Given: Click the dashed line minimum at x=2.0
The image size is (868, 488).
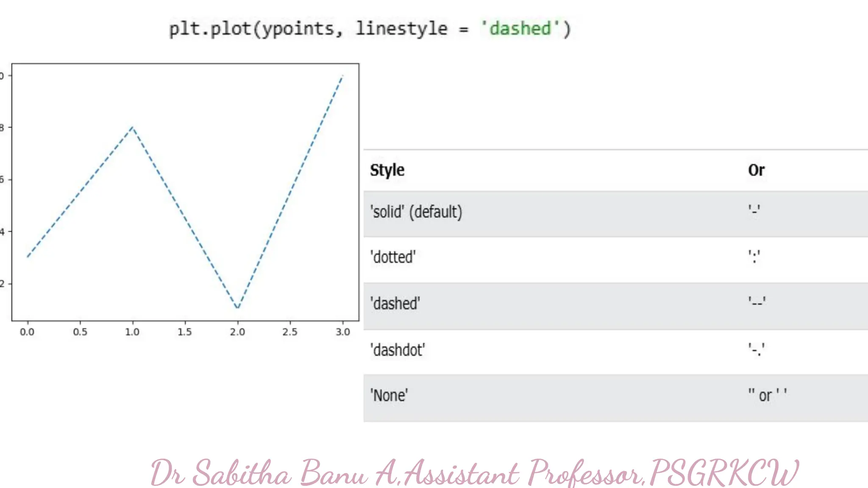Looking at the screenshot, I should 238,308.
